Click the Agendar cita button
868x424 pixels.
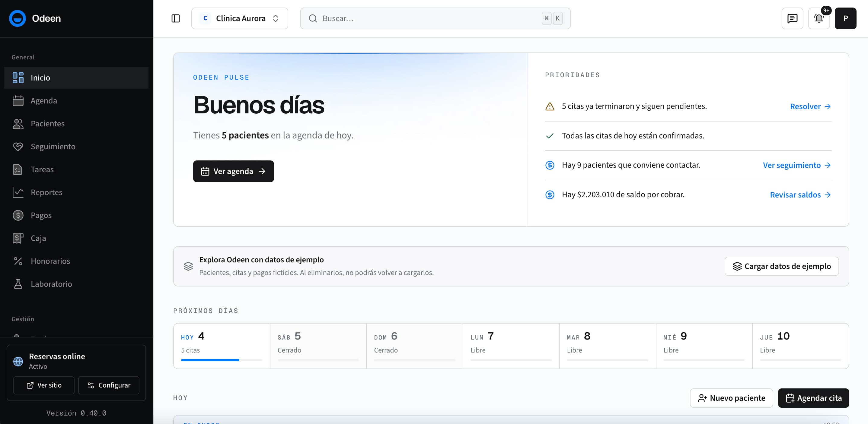tap(813, 398)
